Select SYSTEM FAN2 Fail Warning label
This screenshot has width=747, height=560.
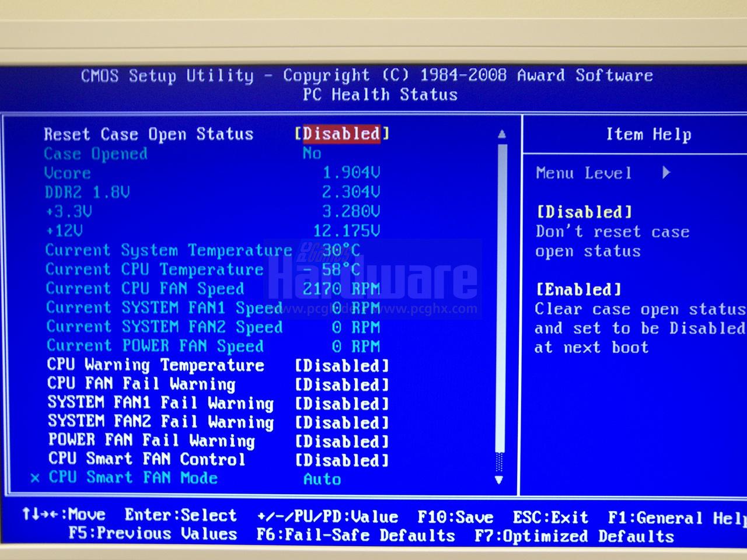[161, 422]
